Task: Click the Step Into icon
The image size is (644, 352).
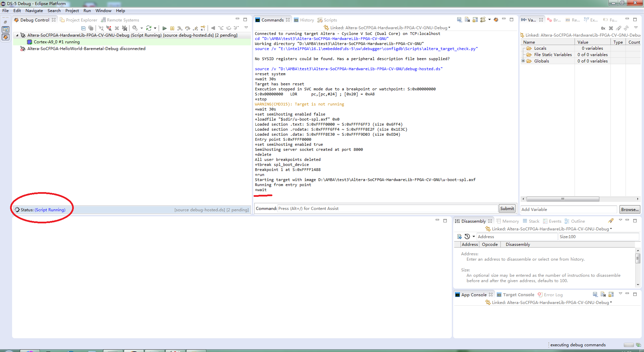Action: click(x=180, y=28)
